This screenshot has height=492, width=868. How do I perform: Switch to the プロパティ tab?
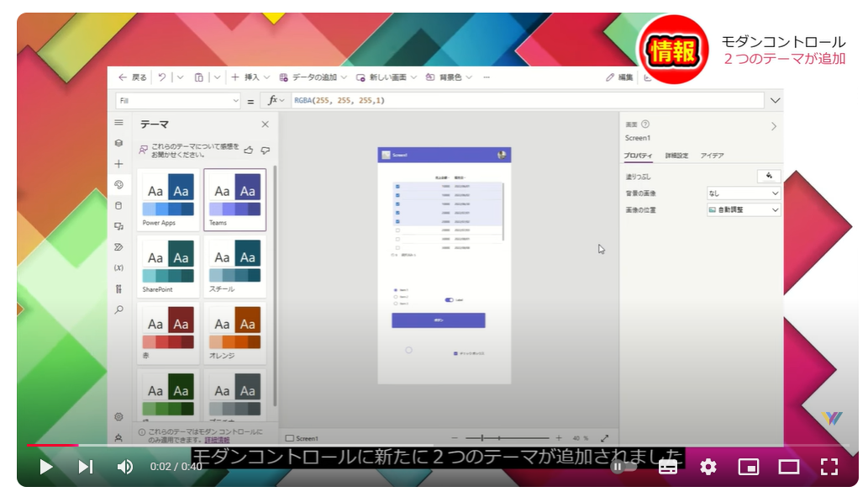click(x=639, y=156)
